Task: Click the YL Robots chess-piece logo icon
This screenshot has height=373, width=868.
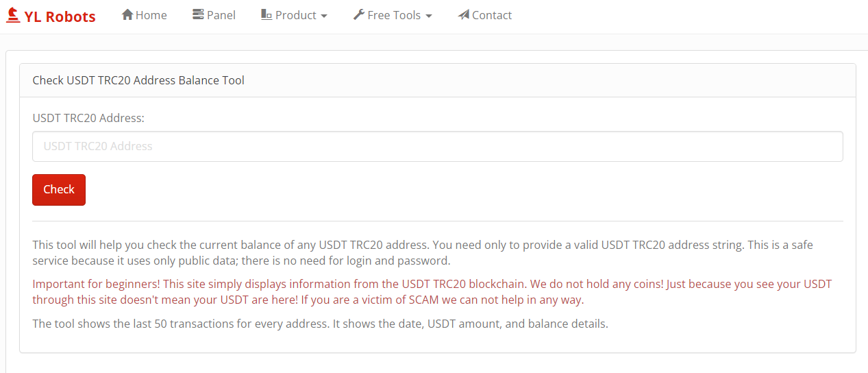Action: coord(13,15)
